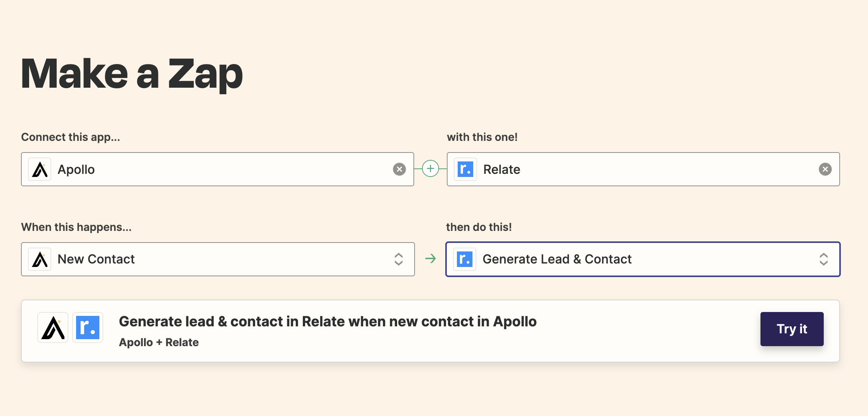Click the Apollo logo in the Zap template card

pyautogui.click(x=53, y=328)
